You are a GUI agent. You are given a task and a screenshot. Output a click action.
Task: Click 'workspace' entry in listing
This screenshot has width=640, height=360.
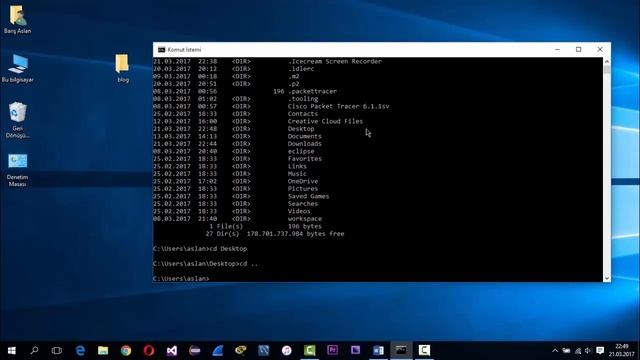click(x=304, y=219)
